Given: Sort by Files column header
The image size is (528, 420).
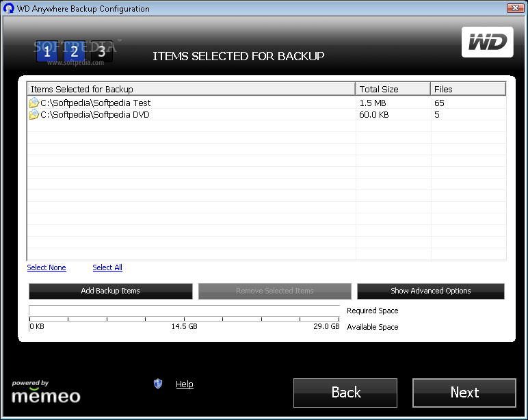Looking at the screenshot, I should (x=468, y=89).
